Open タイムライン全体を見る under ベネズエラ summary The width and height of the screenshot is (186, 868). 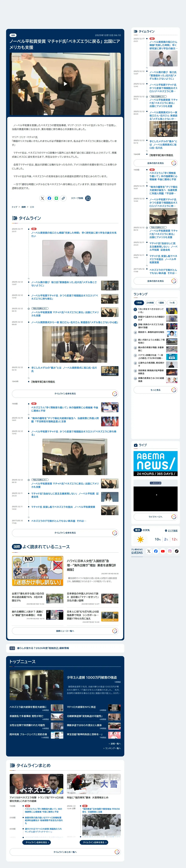pyautogui.click(x=37, y=842)
